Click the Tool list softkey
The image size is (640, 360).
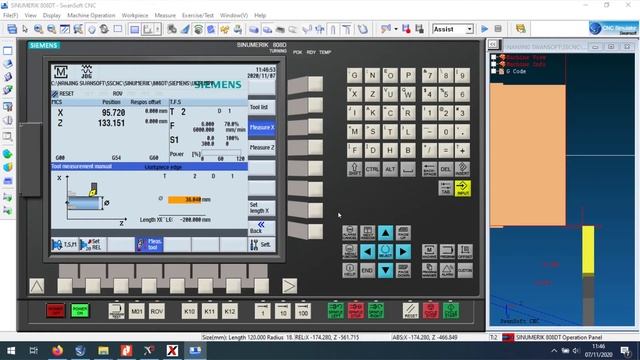[x=262, y=107]
